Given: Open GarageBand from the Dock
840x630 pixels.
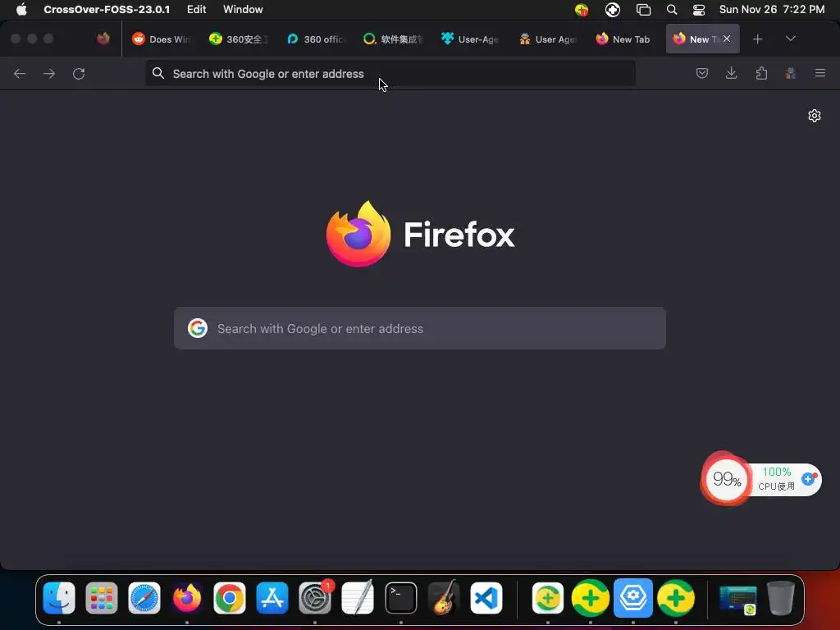Looking at the screenshot, I should tap(444, 597).
